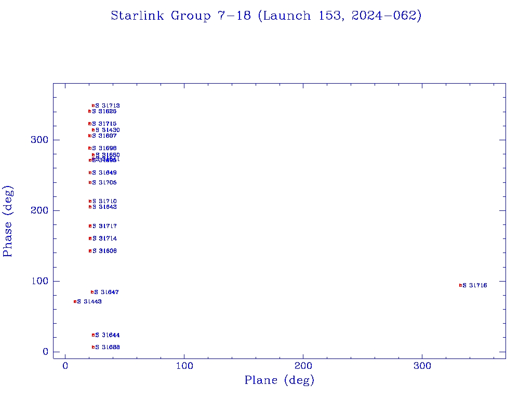Click the S 31705 label
532x399 pixels.
(x=104, y=182)
